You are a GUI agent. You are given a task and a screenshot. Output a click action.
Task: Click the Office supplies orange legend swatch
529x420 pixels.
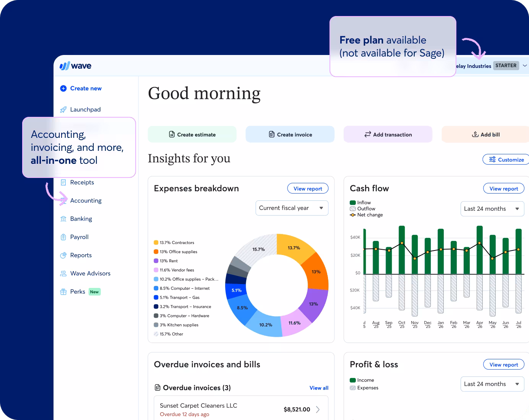pyautogui.click(x=156, y=252)
